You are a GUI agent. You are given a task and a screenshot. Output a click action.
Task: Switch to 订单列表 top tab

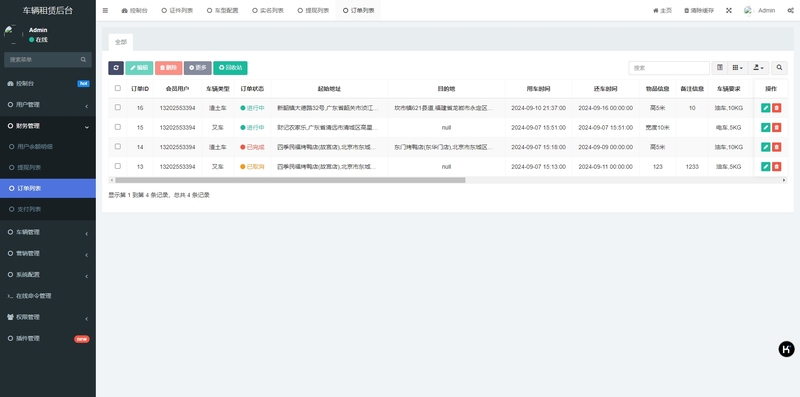[x=358, y=10]
